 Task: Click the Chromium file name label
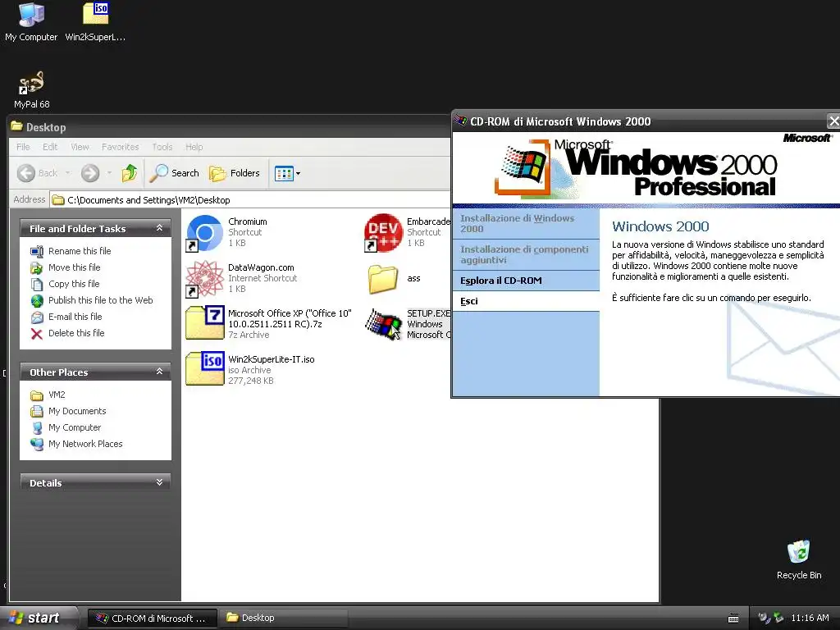point(248,221)
